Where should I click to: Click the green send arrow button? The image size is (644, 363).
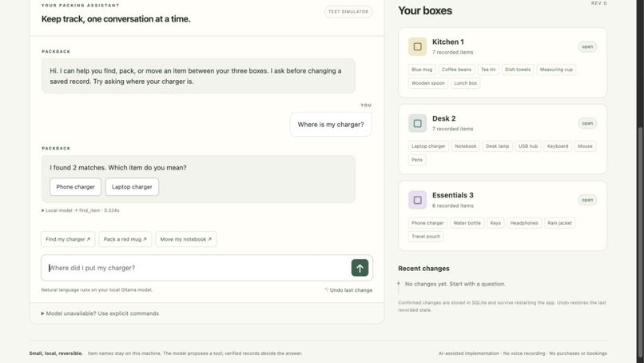tap(360, 268)
